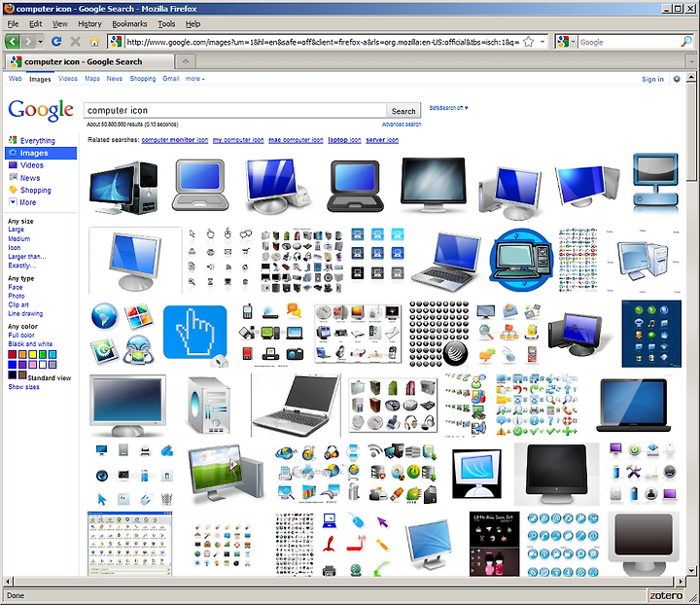Open Google options gear icon
This screenshot has height=605, width=700.
click(677, 79)
